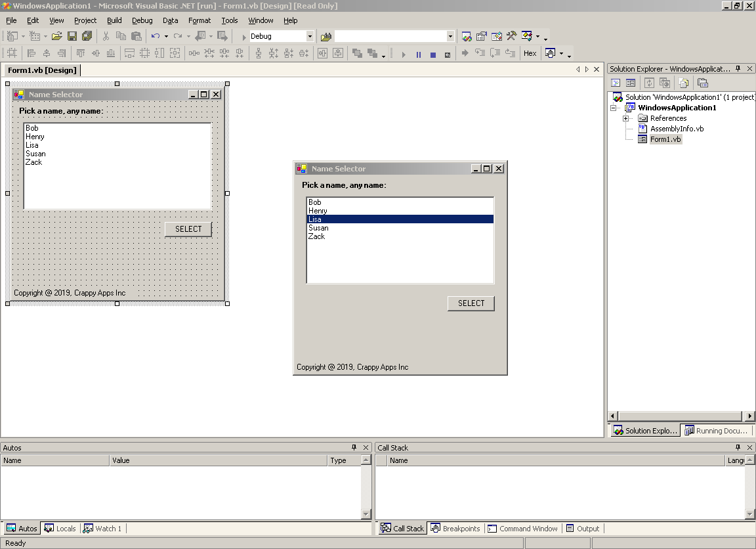This screenshot has width=756, height=549.
Task: Select Bob in the running Name Selector list
Action: point(400,202)
